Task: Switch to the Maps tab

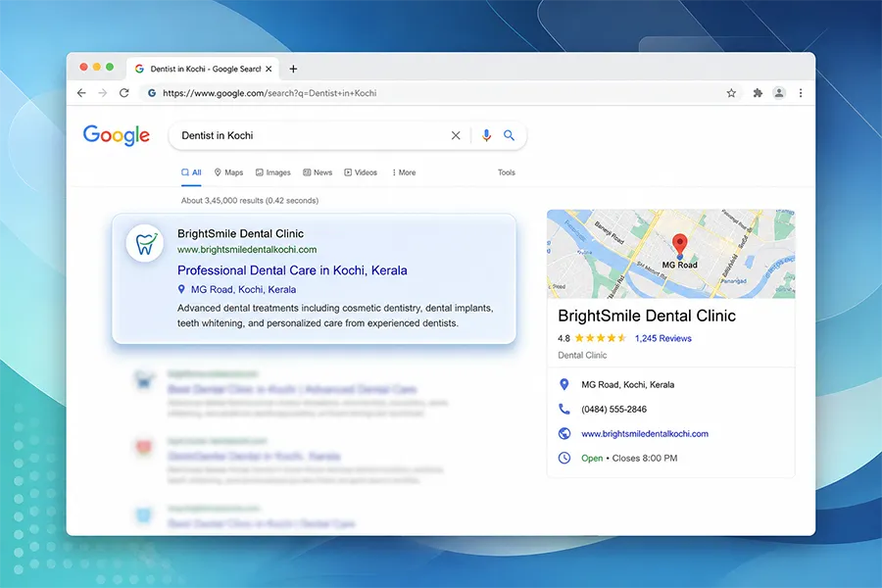Action: pos(228,172)
